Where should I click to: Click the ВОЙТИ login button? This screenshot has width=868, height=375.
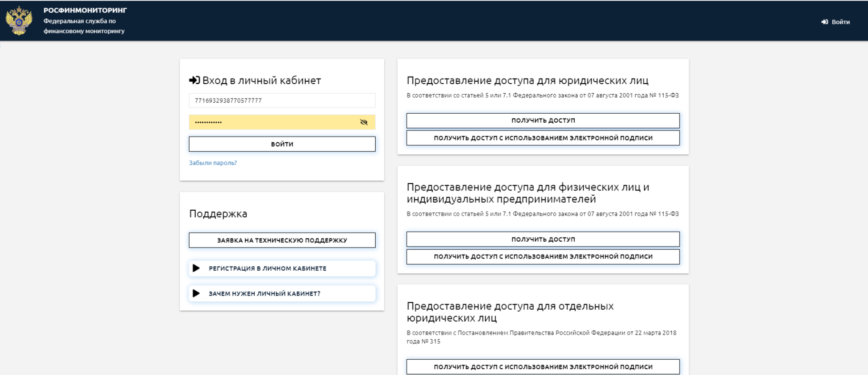(282, 144)
